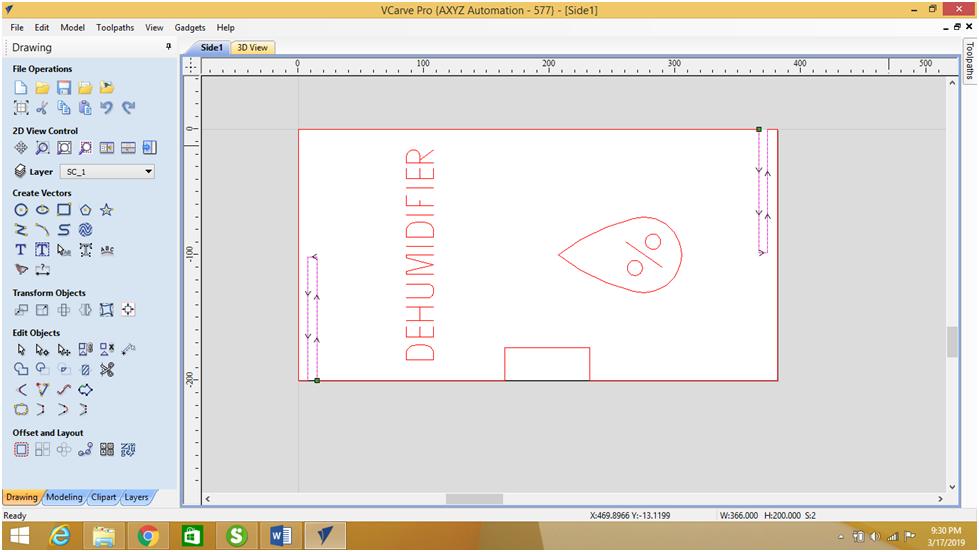Screen dimensions: 979x552
Task: Select the arrow selection mode tool
Action: click(21, 350)
